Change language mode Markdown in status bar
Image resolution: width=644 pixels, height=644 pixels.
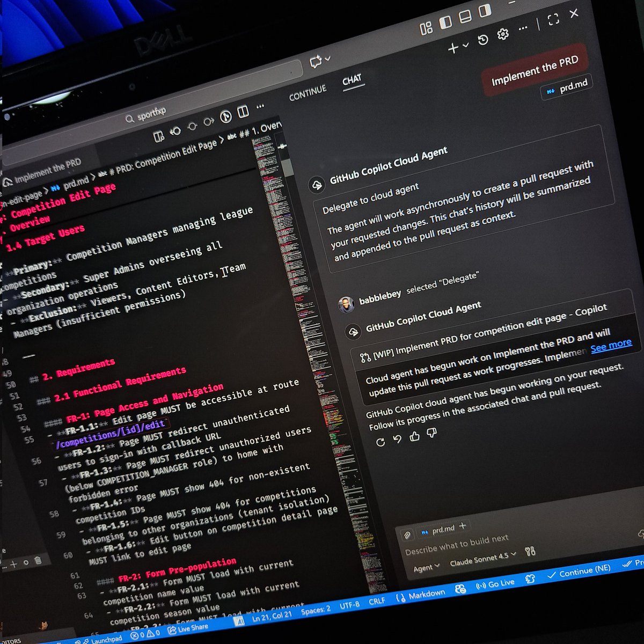pyautogui.click(x=421, y=595)
